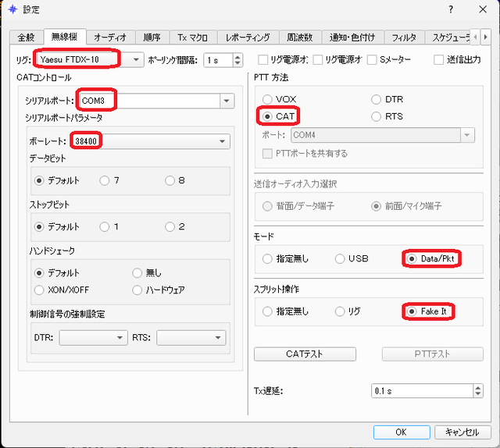Open the 周波数 tab
Viewport: 500px width, 448px height.
tap(300, 37)
